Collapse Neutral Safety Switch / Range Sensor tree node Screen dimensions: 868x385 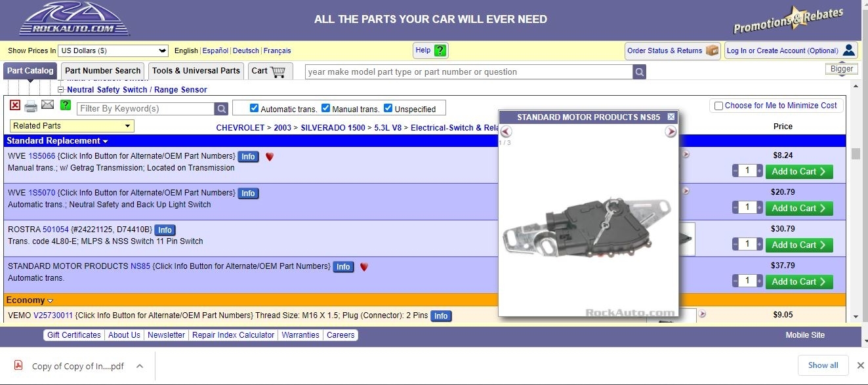(61, 90)
